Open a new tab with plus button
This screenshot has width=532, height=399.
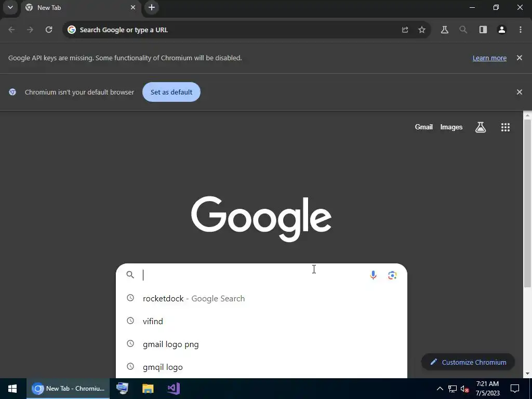coord(152,7)
